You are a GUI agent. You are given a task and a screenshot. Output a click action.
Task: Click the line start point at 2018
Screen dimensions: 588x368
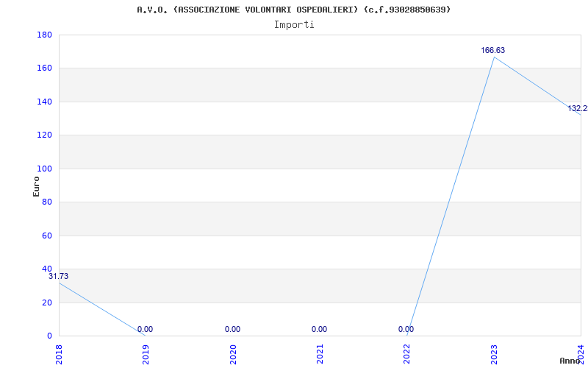(x=60, y=283)
